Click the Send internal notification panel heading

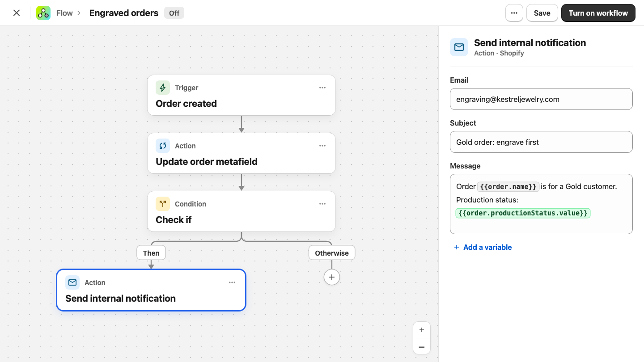[530, 43]
